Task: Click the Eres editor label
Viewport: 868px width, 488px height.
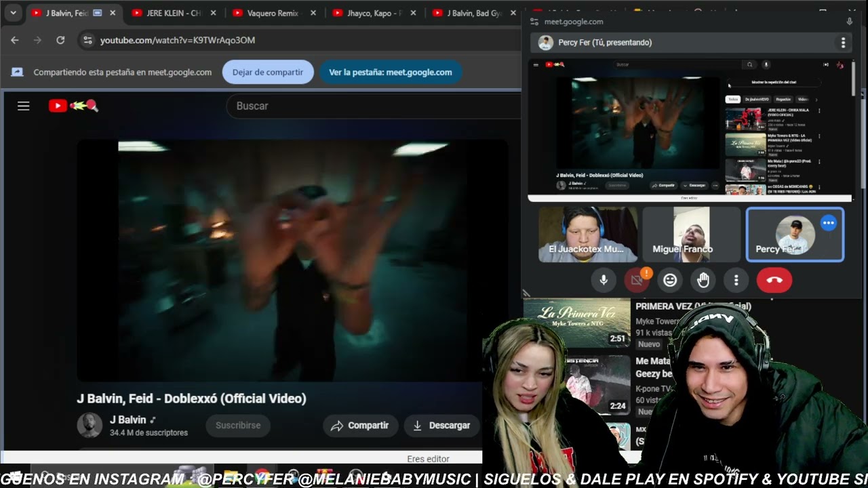Action: (428, 459)
